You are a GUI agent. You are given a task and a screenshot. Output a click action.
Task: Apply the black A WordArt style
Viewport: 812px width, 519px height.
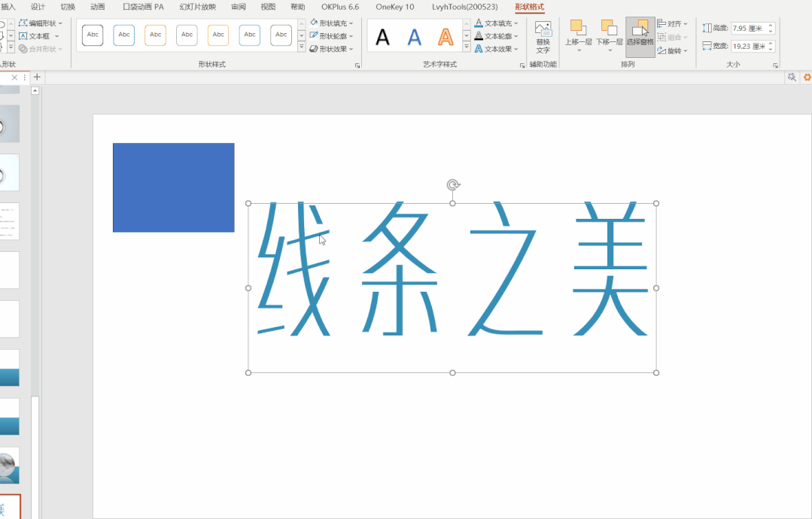[x=383, y=36]
